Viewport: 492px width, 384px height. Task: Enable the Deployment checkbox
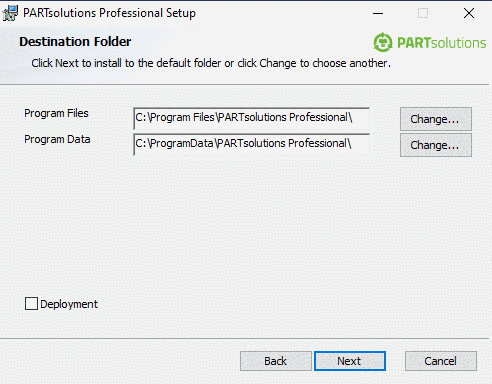click(x=31, y=304)
